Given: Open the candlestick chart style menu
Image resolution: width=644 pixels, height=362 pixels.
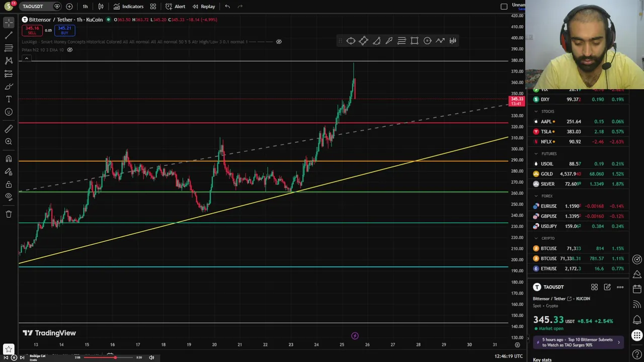Looking at the screenshot, I should click(101, 7).
